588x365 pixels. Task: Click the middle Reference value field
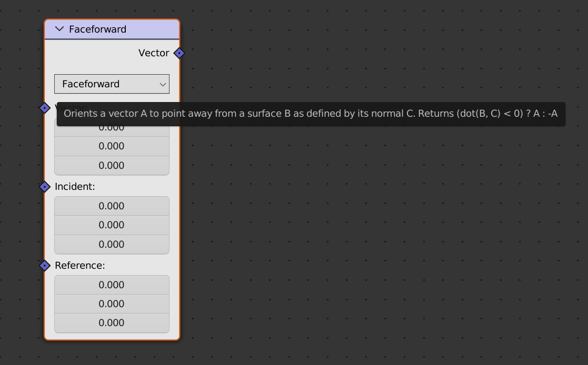click(112, 304)
